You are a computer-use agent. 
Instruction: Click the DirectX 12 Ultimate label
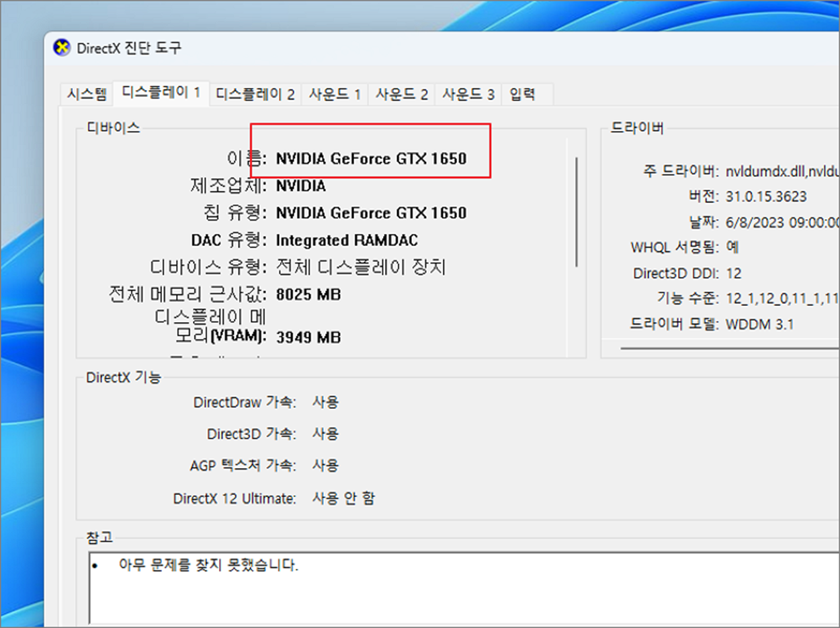(x=235, y=499)
